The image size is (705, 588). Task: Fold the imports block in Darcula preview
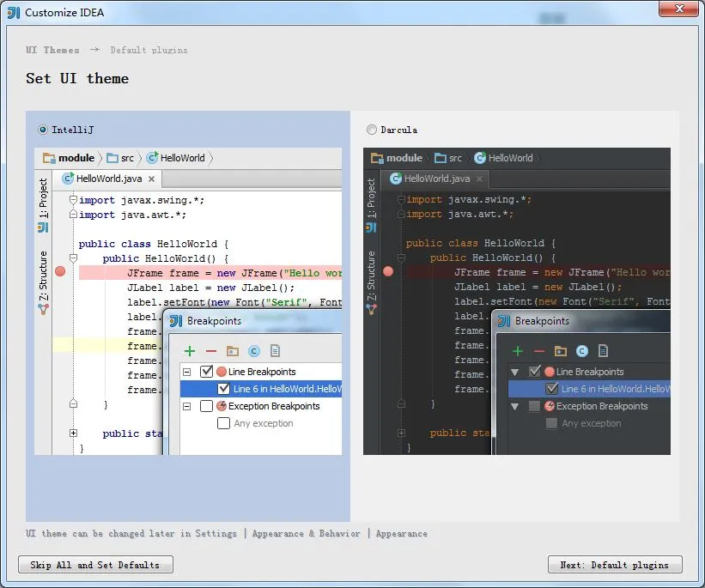402,199
